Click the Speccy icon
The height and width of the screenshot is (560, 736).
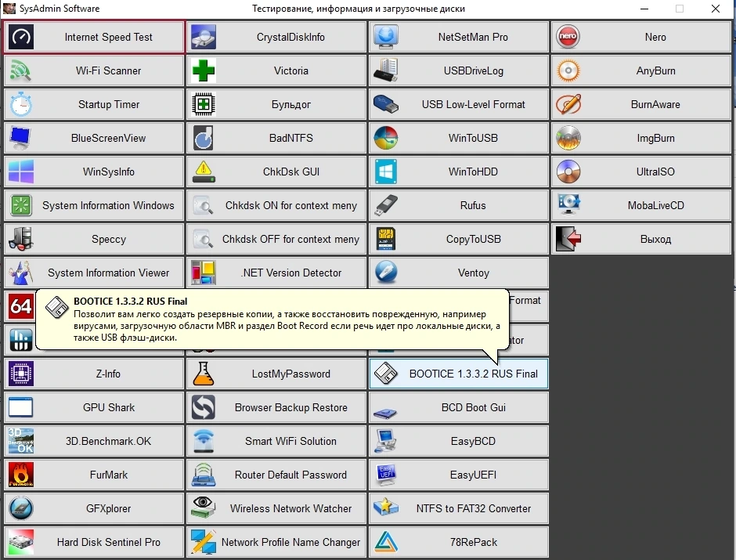coord(21,239)
